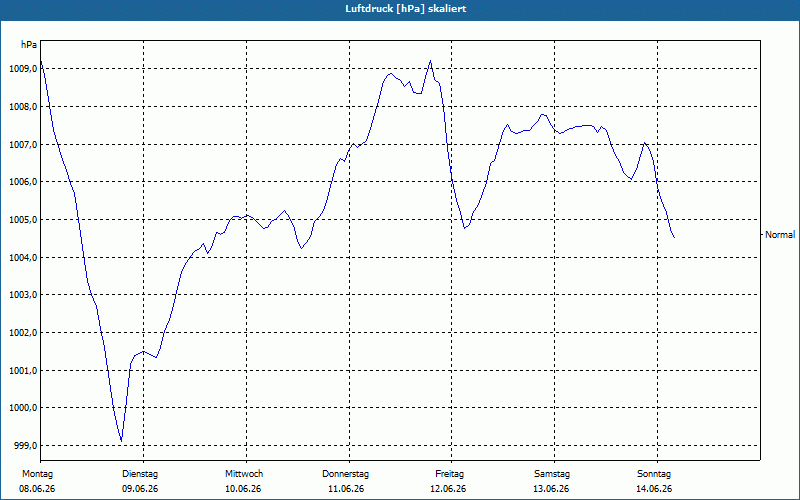This screenshot has width=800, height=500.
Task: Select the Freitag 12.06.26 axis label
Action: click(x=448, y=481)
